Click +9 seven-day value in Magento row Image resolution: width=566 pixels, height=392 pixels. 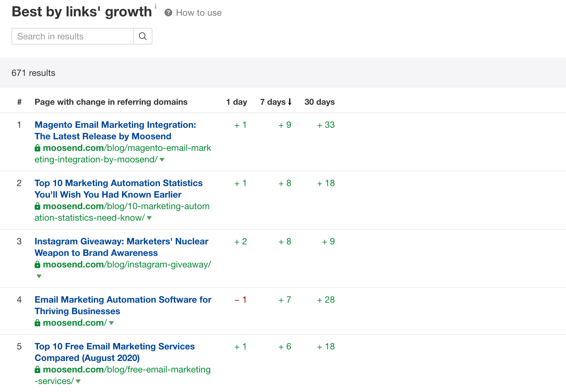285,125
